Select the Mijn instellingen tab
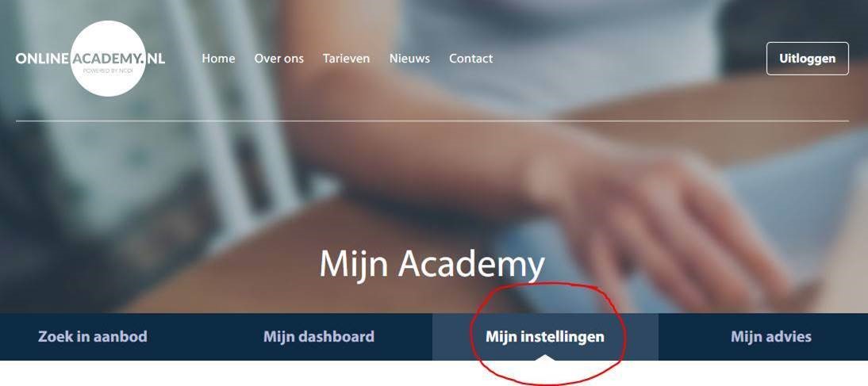The width and height of the screenshot is (868, 386). (545, 337)
